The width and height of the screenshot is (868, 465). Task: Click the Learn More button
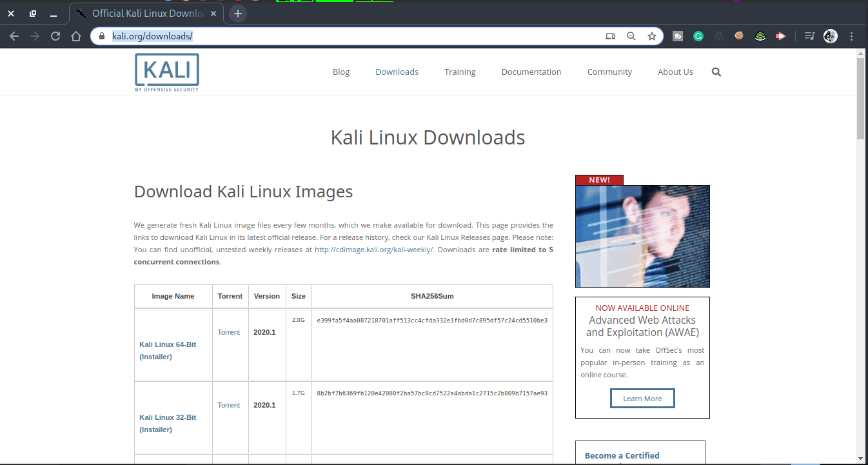(642, 399)
